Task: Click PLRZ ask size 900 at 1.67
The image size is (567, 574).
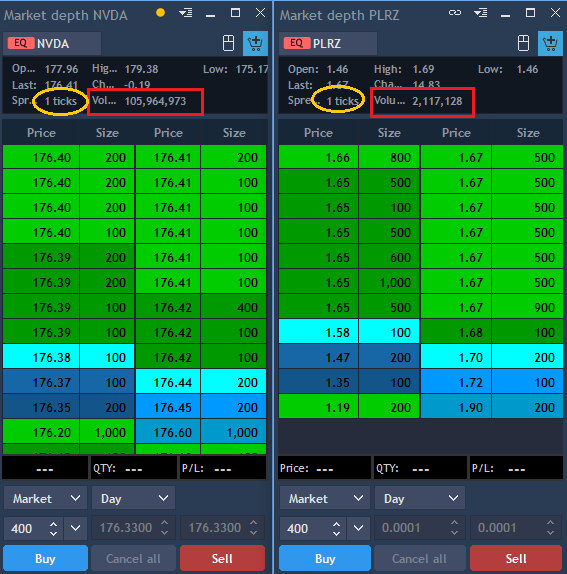Action: click(527, 307)
